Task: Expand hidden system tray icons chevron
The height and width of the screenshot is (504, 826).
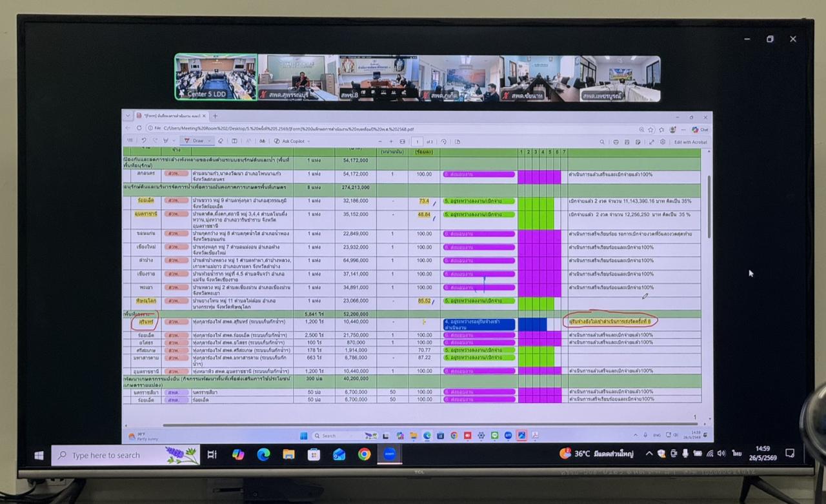Action: 649,454
